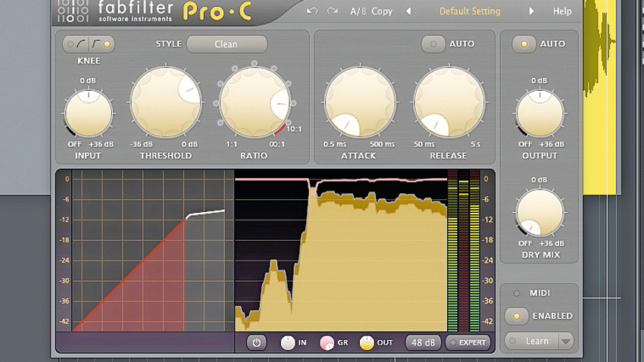The width and height of the screenshot is (644, 362).
Task: Click the Threshold knob
Action: [166, 101]
